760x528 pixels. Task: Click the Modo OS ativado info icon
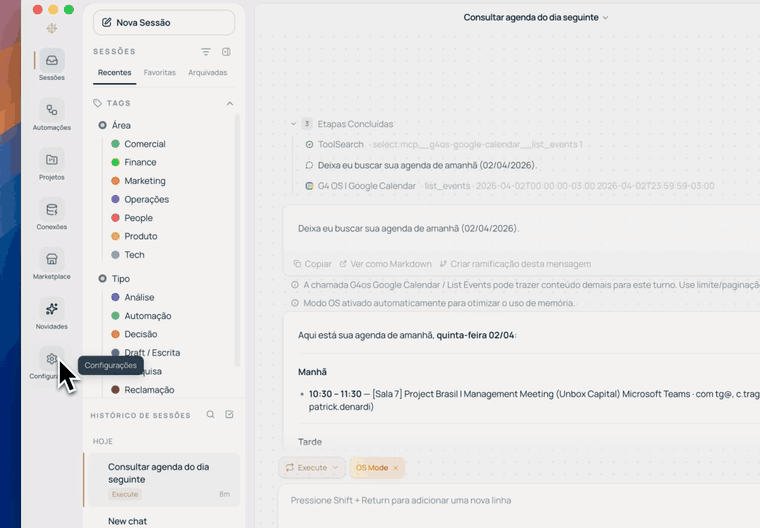pos(295,303)
